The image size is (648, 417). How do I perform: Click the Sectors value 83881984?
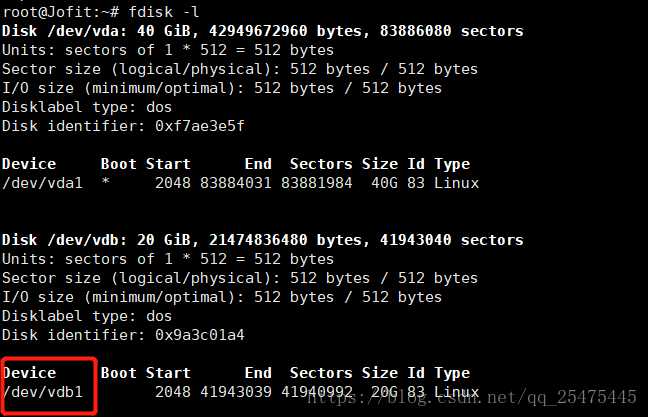pyautogui.click(x=317, y=183)
